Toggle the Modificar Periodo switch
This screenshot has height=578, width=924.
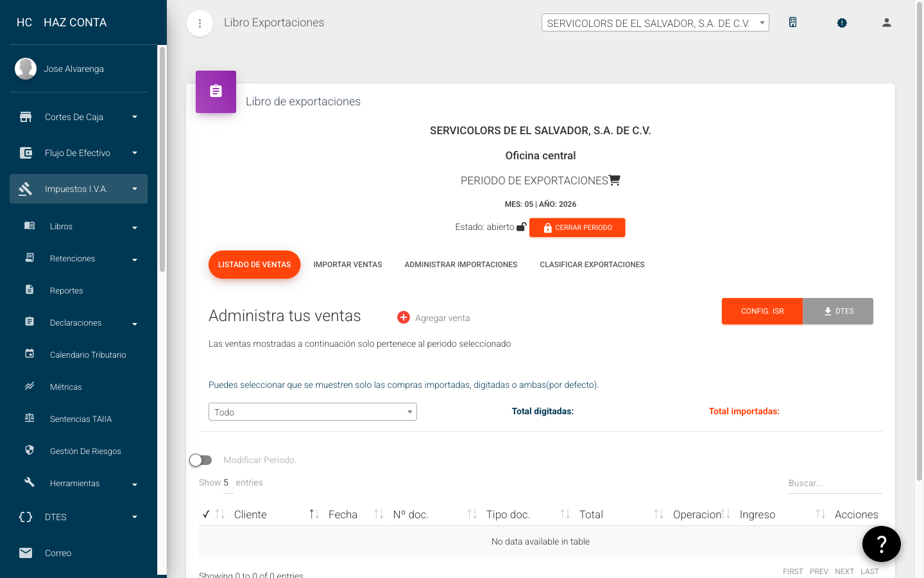tap(201, 460)
